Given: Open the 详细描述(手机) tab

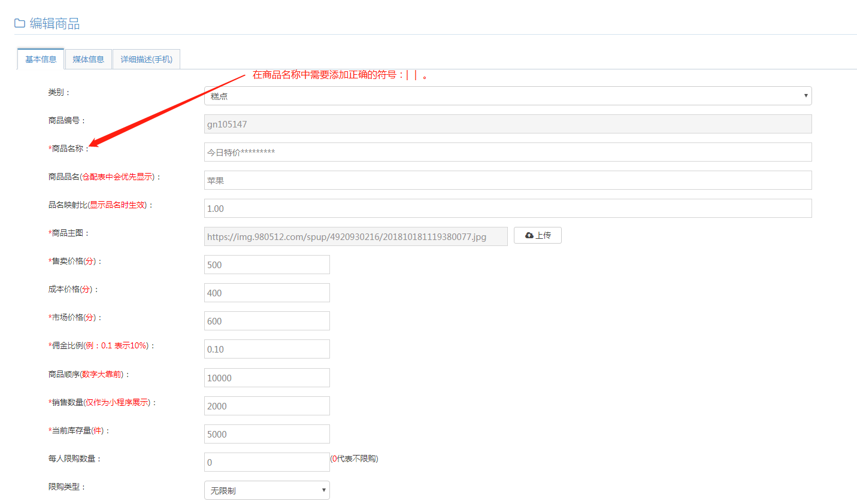Looking at the screenshot, I should (x=146, y=59).
